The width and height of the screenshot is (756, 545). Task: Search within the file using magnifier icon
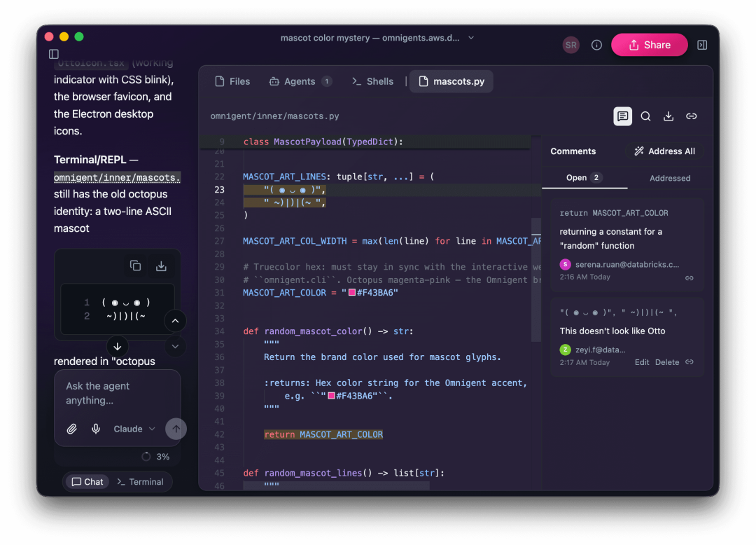coord(645,116)
